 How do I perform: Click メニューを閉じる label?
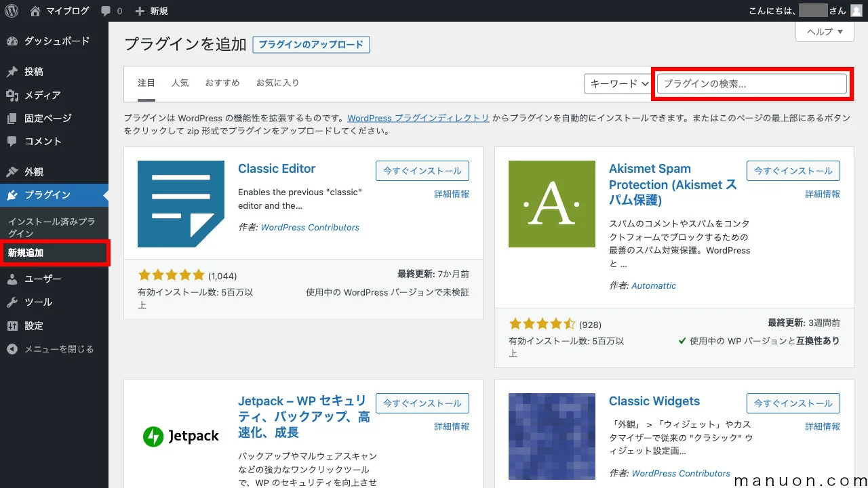tap(59, 349)
